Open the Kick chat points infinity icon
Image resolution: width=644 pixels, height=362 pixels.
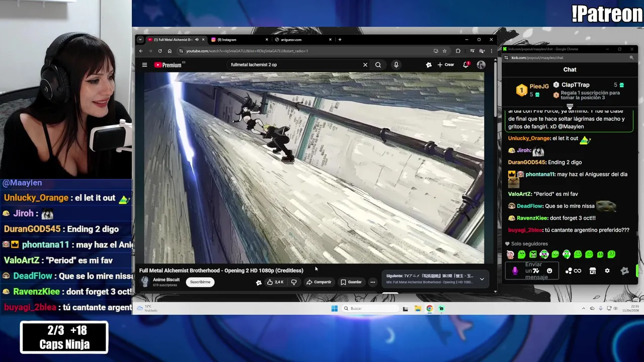coord(577,270)
